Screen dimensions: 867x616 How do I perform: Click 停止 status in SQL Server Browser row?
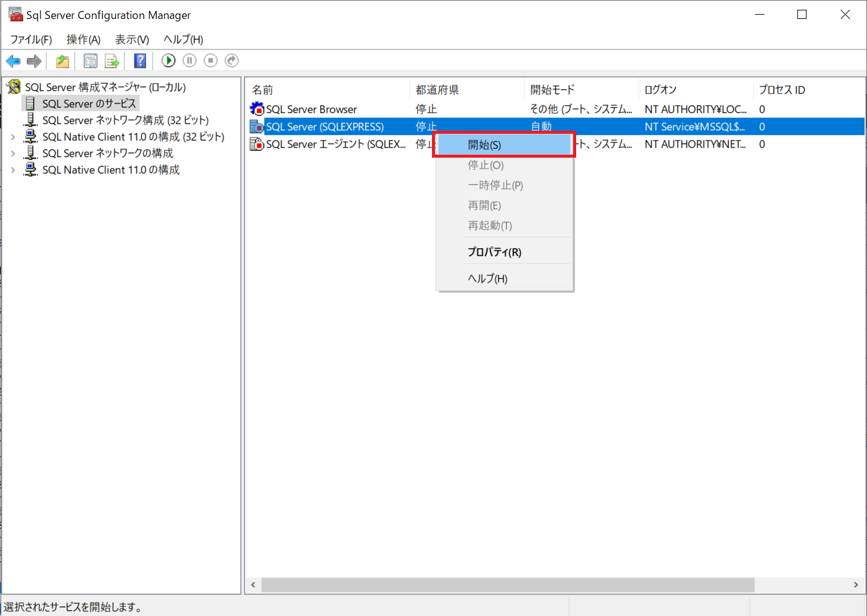click(426, 109)
